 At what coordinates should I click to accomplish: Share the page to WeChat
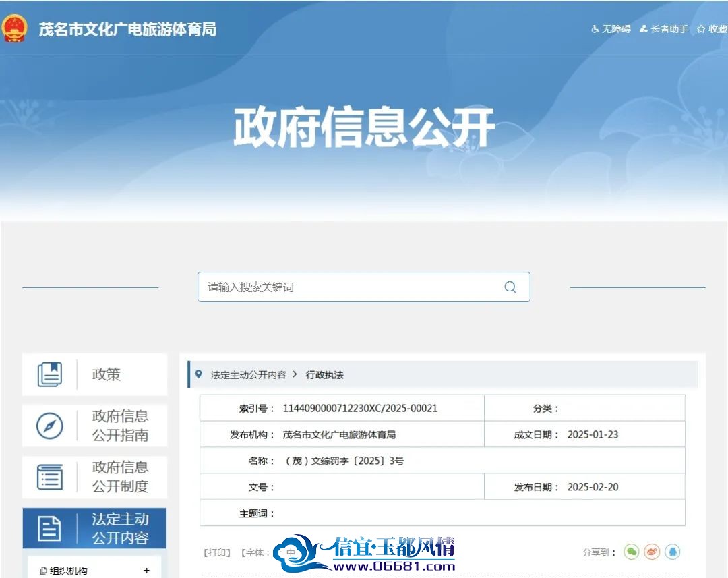tap(632, 552)
